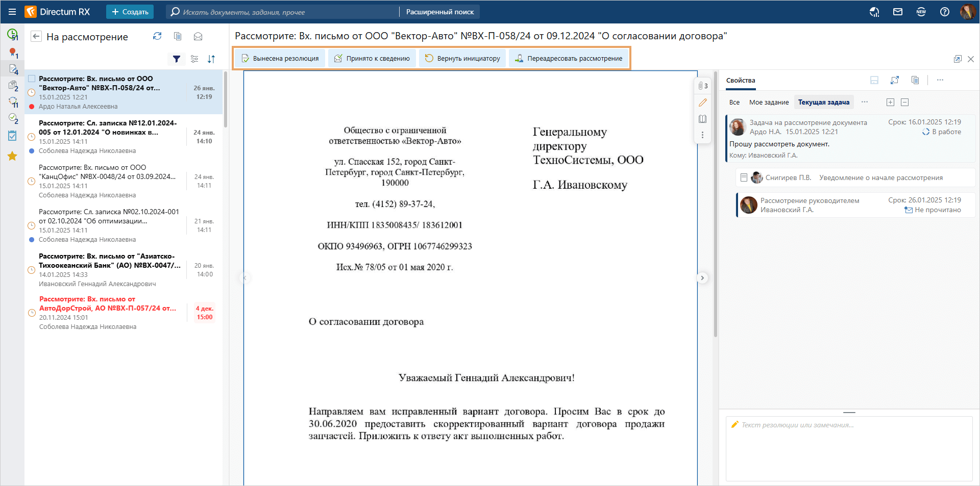The image size is (980, 486).
Task: Open the help question mark icon
Action: (945, 12)
